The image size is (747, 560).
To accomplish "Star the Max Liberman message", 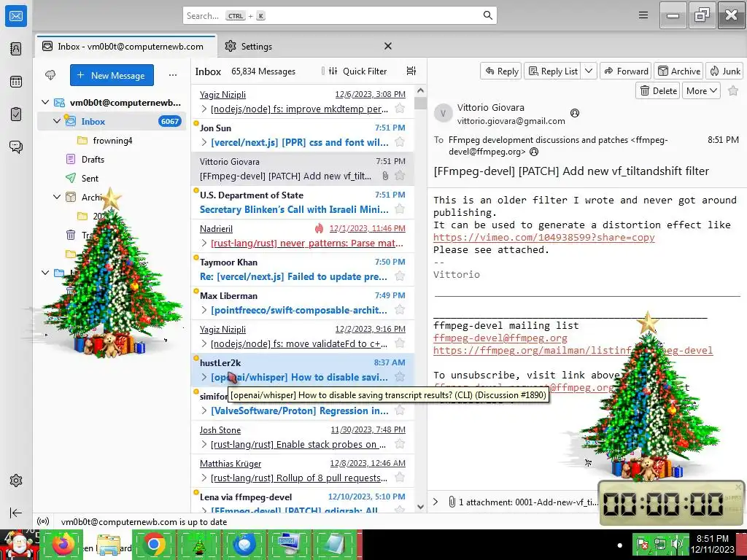I will coord(400,309).
